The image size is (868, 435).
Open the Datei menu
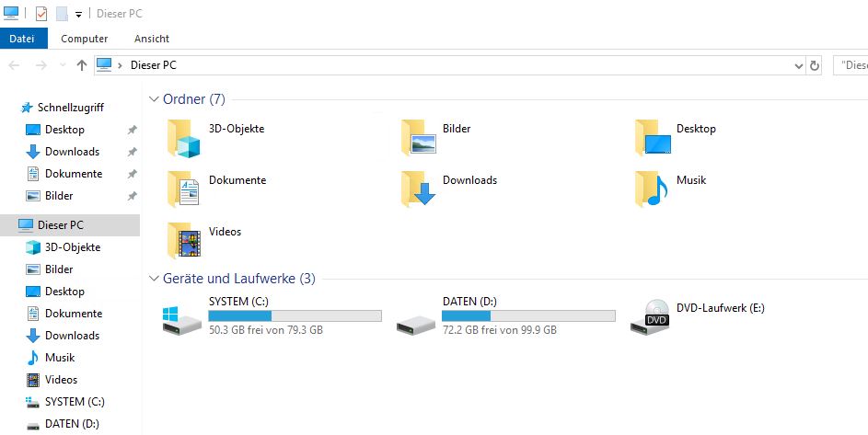coord(22,39)
